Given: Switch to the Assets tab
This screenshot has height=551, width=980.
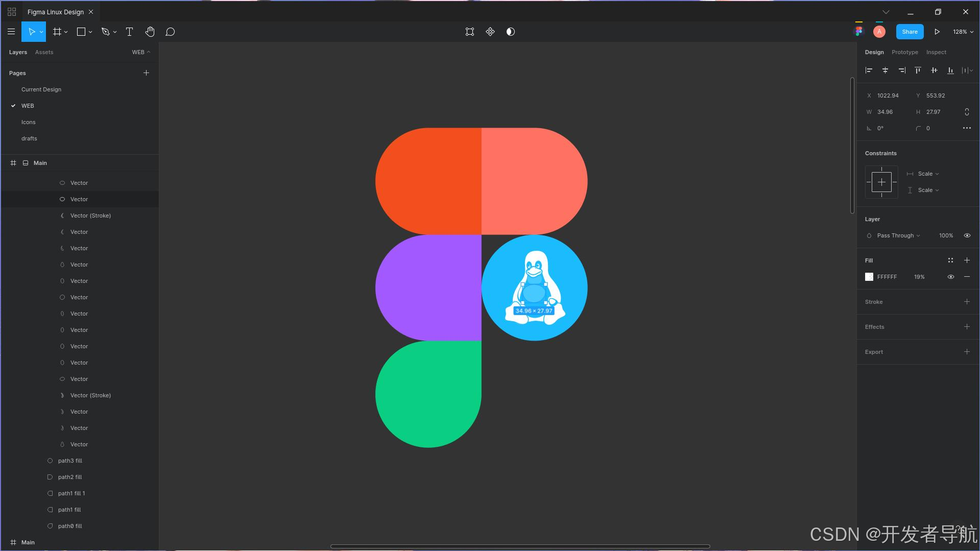Looking at the screenshot, I should [44, 52].
